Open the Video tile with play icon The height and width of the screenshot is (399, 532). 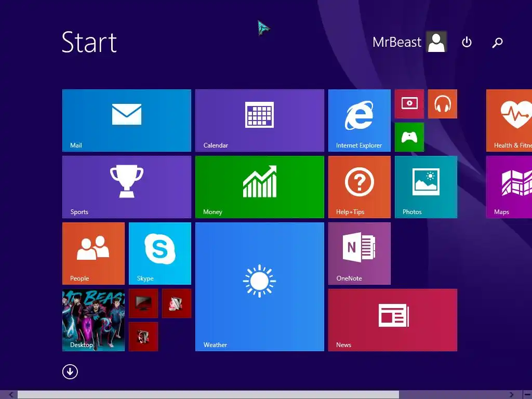(409, 104)
